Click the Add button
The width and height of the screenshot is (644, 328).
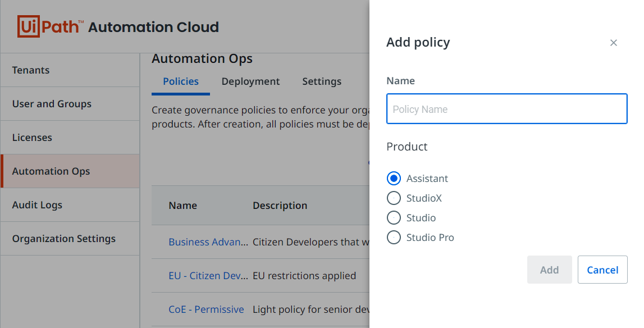tap(549, 270)
